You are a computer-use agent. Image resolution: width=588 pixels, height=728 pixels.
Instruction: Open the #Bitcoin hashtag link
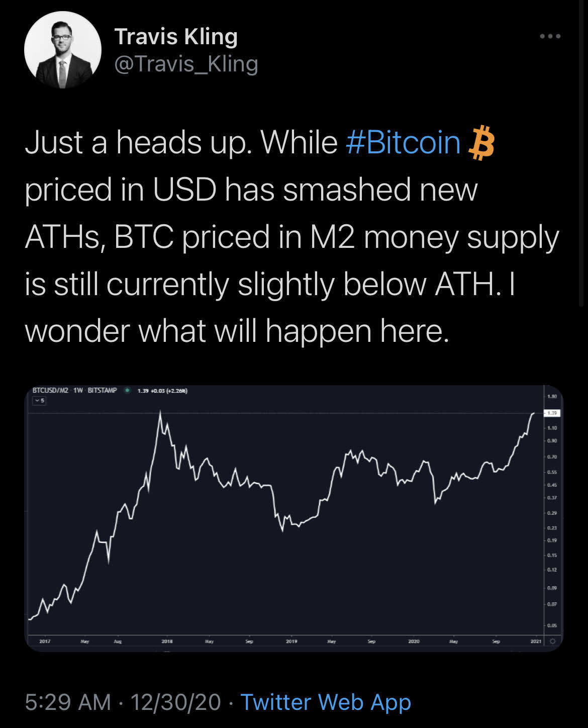(x=403, y=142)
